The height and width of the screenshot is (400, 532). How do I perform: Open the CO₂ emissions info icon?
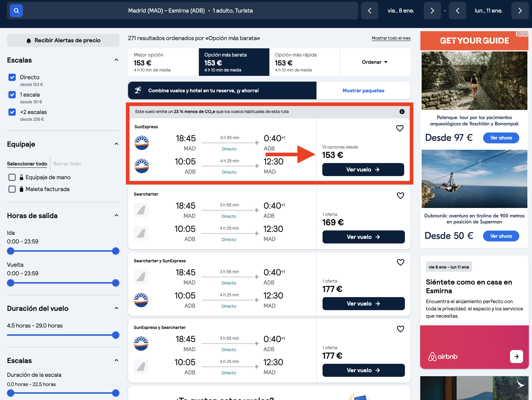tap(402, 112)
